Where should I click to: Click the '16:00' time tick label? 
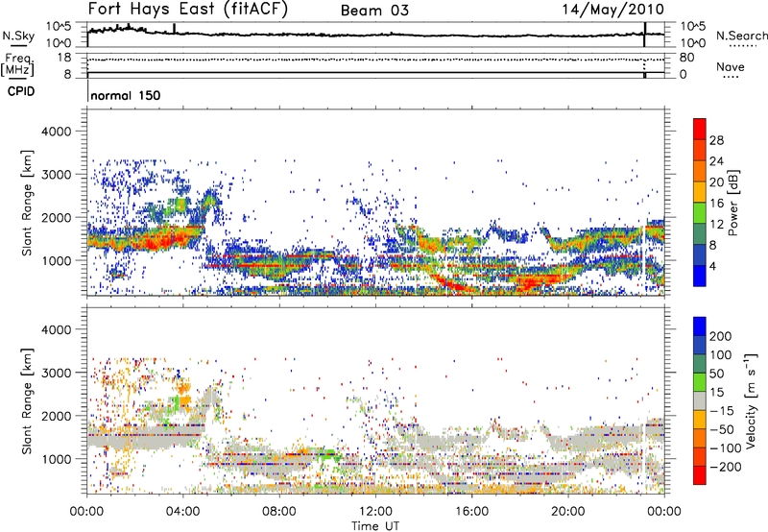[x=471, y=512]
